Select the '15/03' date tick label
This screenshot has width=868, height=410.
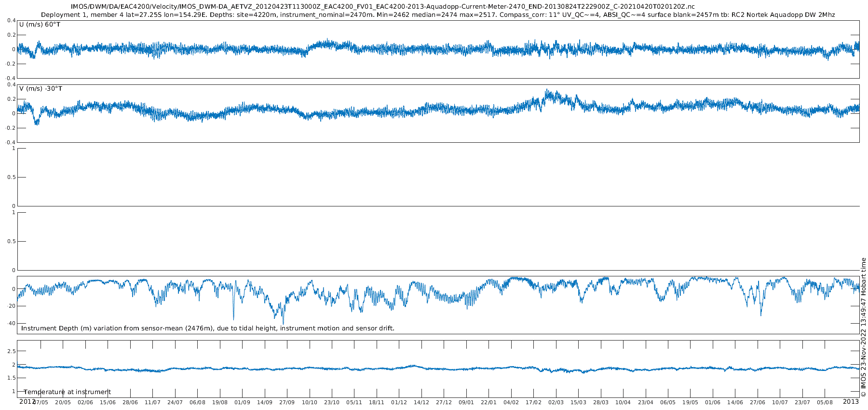[x=579, y=402]
